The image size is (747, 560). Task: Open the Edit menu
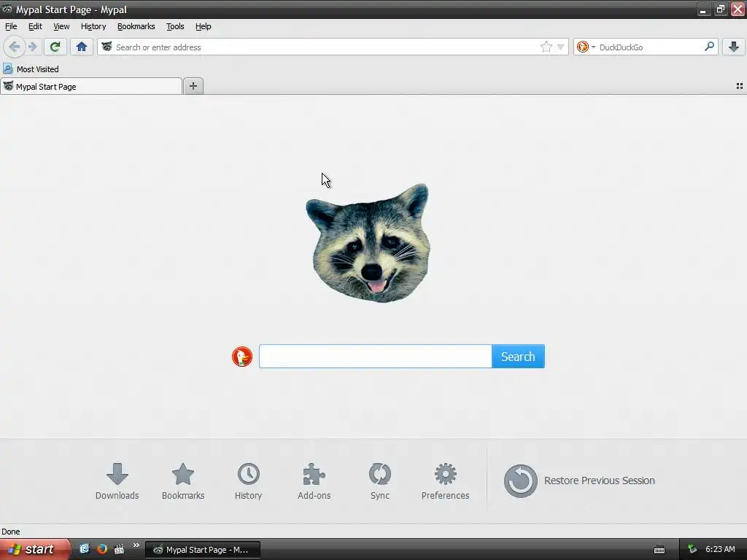[x=35, y=27]
